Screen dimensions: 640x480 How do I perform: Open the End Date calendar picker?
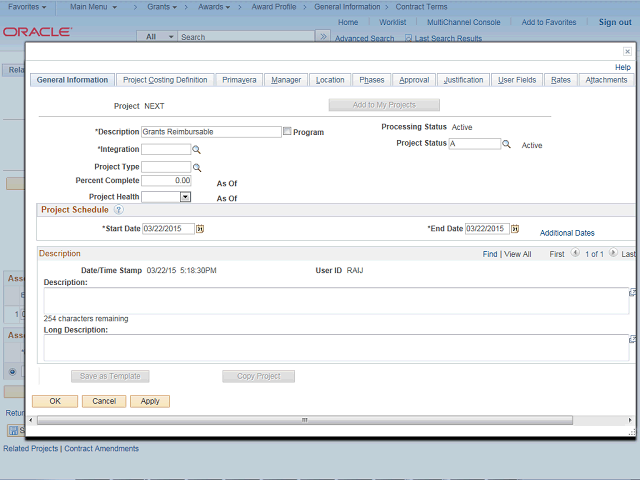tap(515, 229)
